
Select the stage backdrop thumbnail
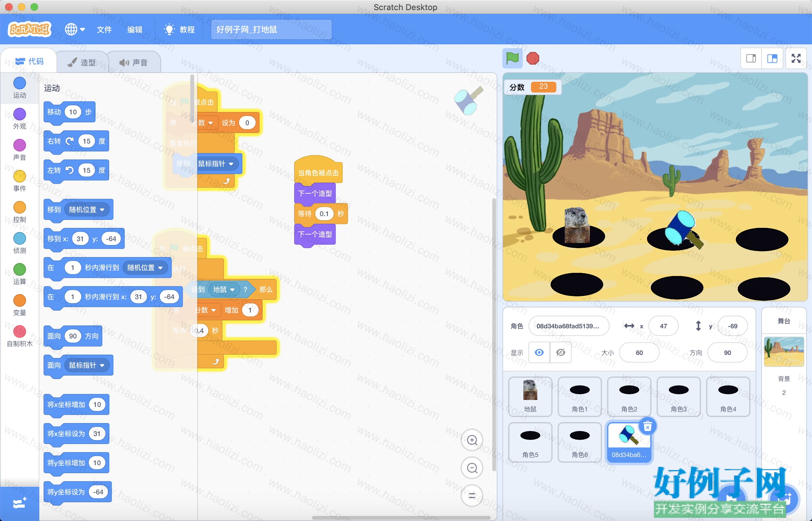pos(784,351)
